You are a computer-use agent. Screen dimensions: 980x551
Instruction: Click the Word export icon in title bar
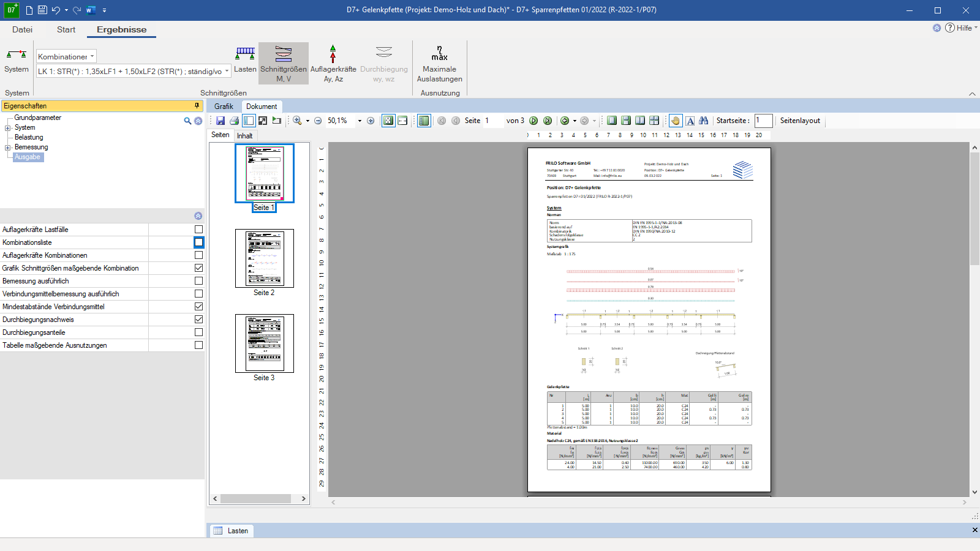pyautogui.click(x=91, y=10)
